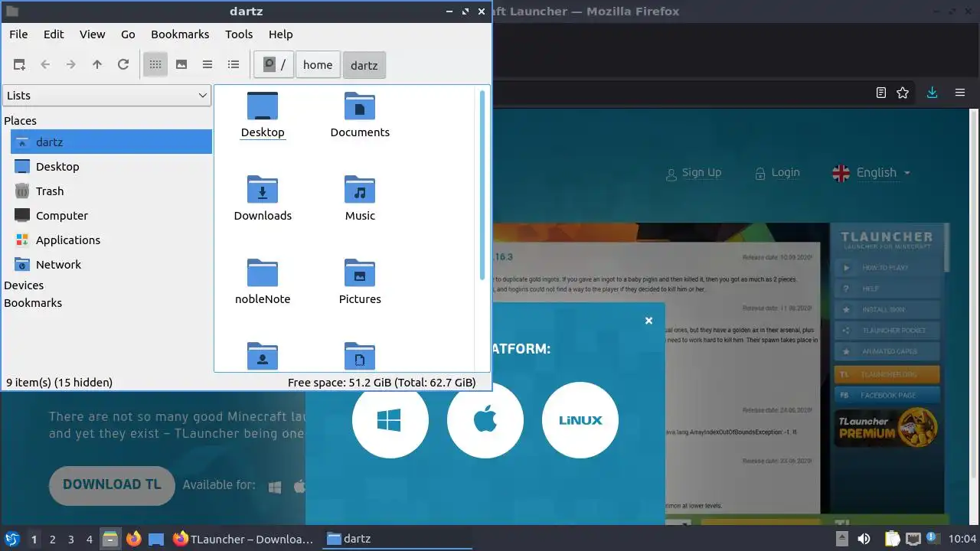980x551 pixels.
Task: Click 'dartz' path bar button
Action: point(364,65)
